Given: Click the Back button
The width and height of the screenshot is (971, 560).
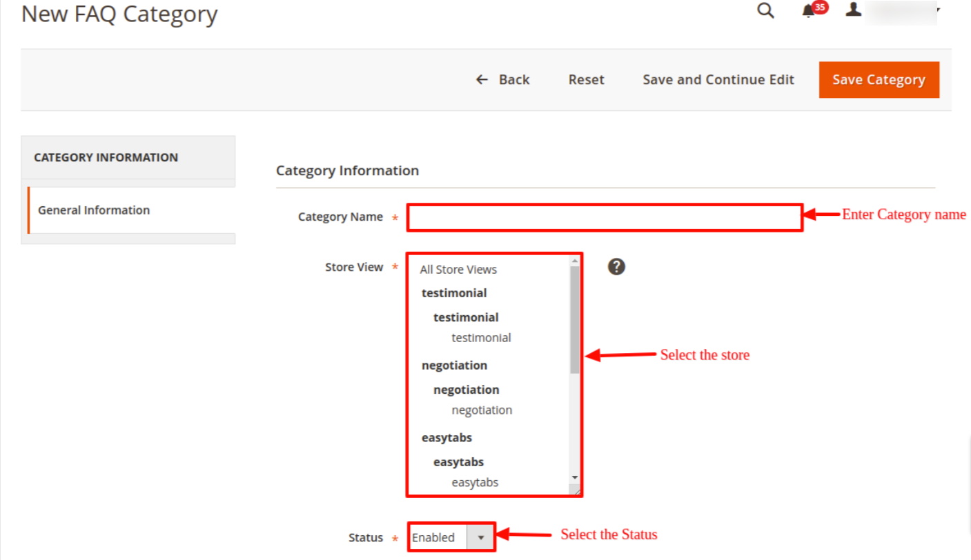Looking at the screenshot, I should pyautogui.click(x=503, y=80).
